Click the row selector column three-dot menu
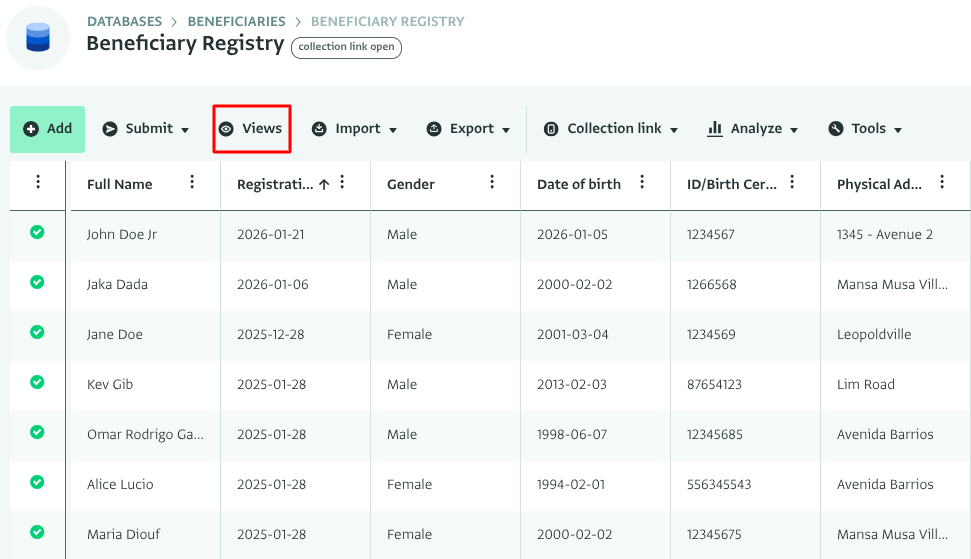The image size is (971, 559). 38,182
